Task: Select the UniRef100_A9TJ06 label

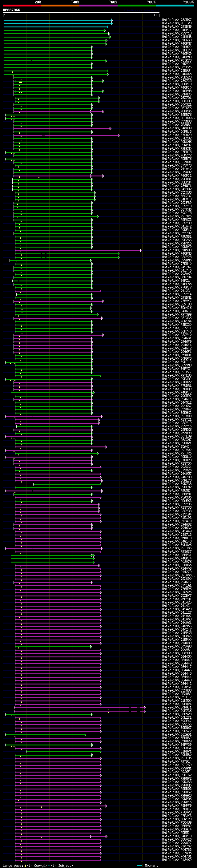Action: click(177, 548)
